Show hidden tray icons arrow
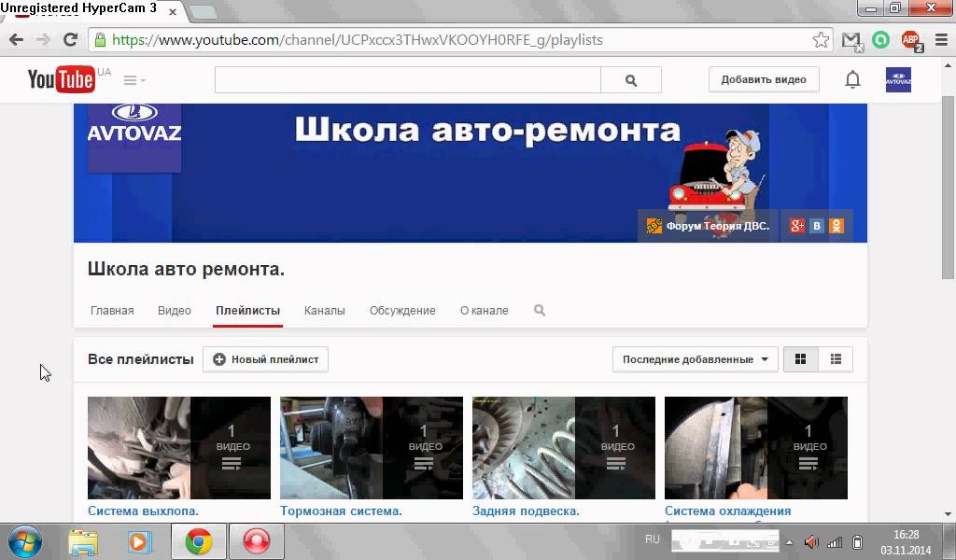Viewport: 956px width, 560px height. pos(789,542)
